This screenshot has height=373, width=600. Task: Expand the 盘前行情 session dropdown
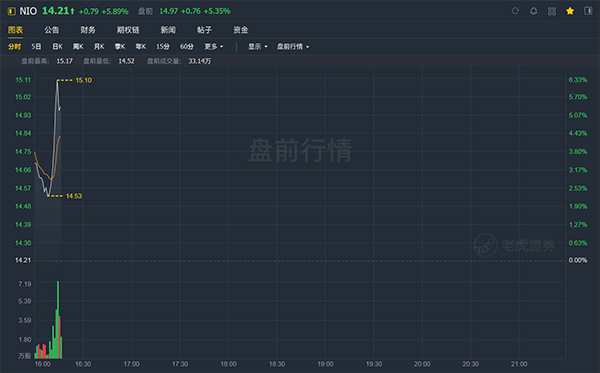point(293,47)
